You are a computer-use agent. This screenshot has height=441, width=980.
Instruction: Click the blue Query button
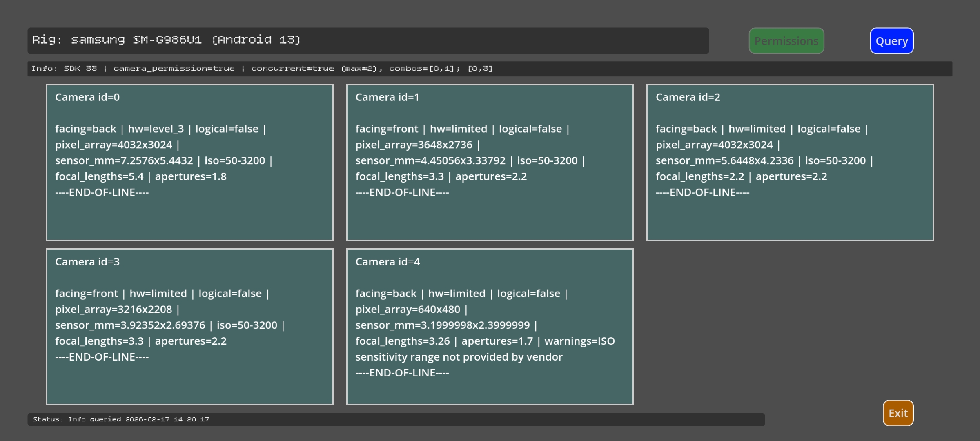pyautogui.click(x=891, y=41)
